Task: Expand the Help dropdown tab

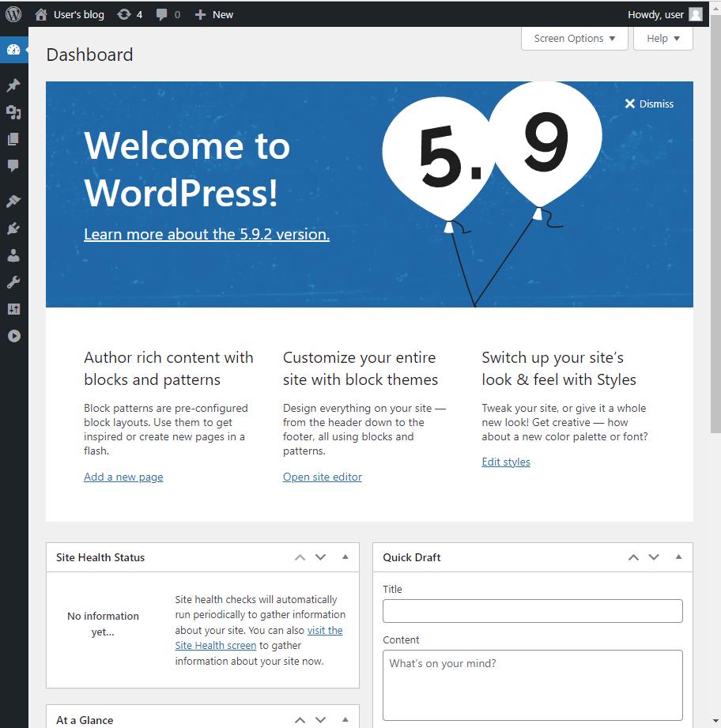Action: click(663, 39)
